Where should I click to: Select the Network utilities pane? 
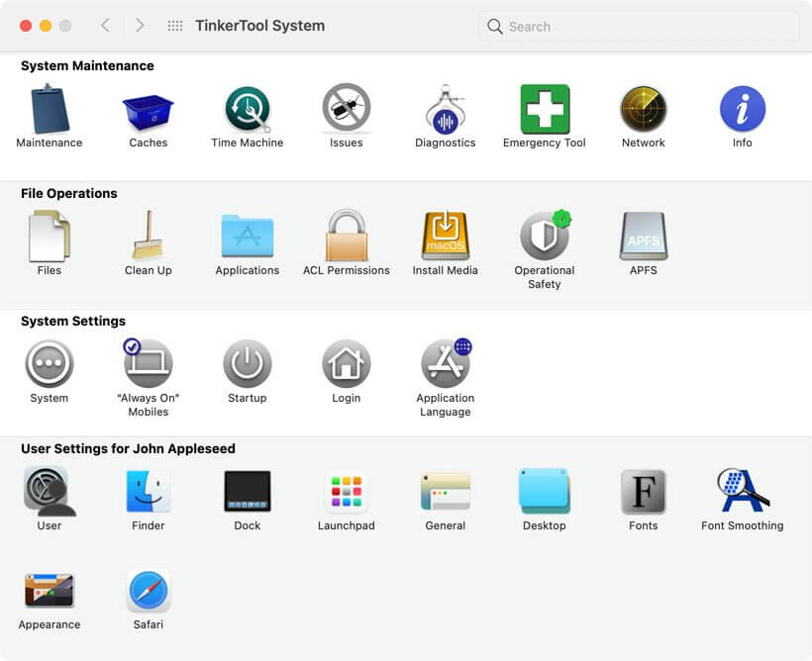(x=643, y=111)
